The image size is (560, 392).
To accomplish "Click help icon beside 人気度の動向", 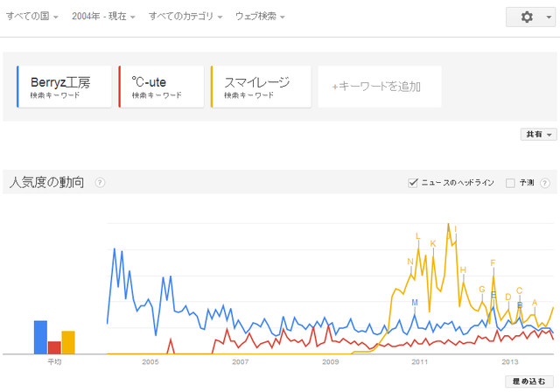I will (x=100, y=183).
